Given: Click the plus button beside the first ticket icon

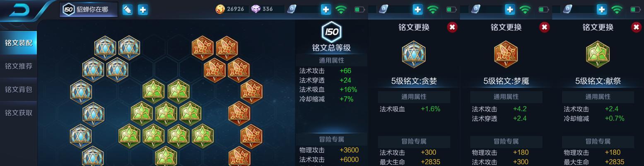Looking at the screenshot, I should click(326, 10).
